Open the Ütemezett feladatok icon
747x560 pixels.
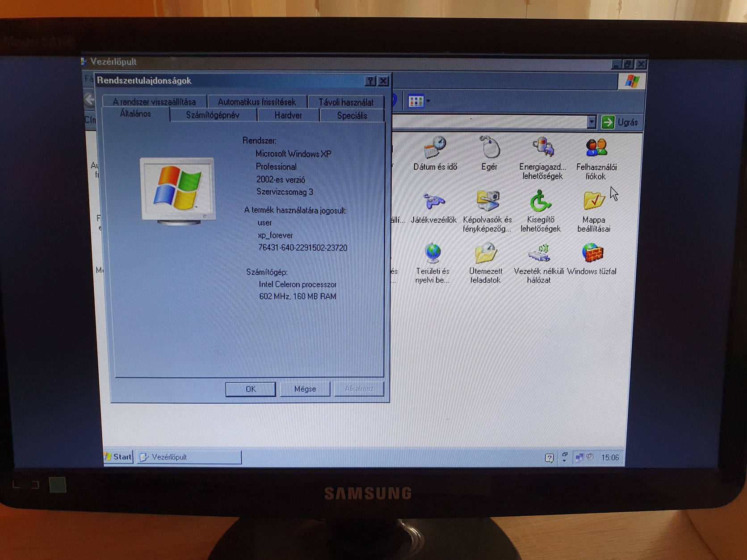(486, 263)
